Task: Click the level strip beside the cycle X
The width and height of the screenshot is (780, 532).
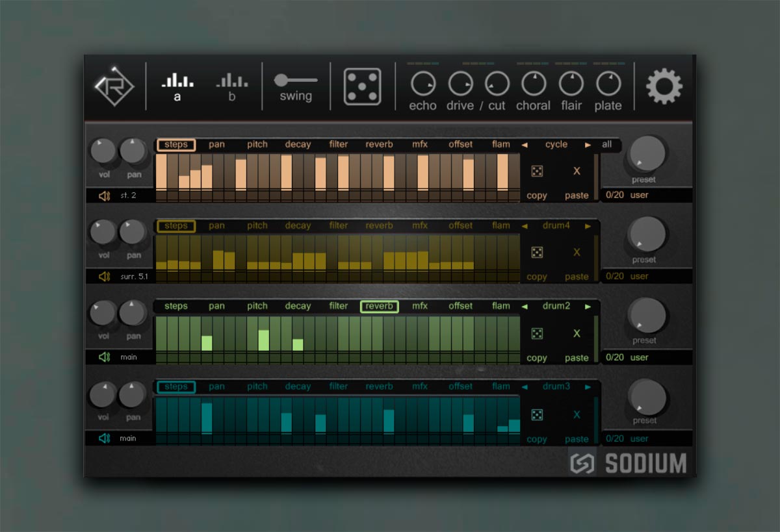Action: 596,178
